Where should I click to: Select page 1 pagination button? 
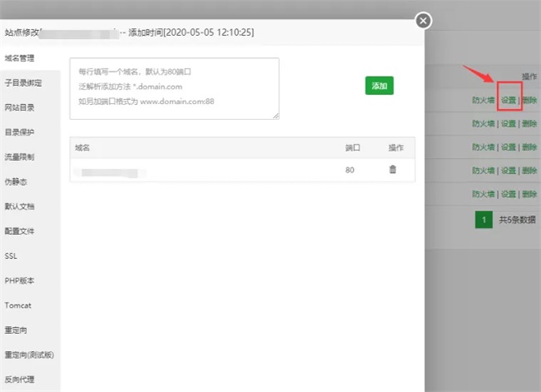[x=484, y=220]
